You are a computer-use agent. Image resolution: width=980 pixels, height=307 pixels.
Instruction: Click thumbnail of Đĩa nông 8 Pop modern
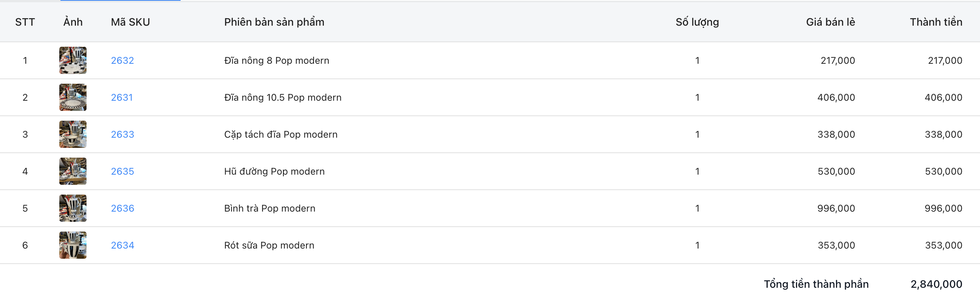pyautogui.click(x=73, y=60)
